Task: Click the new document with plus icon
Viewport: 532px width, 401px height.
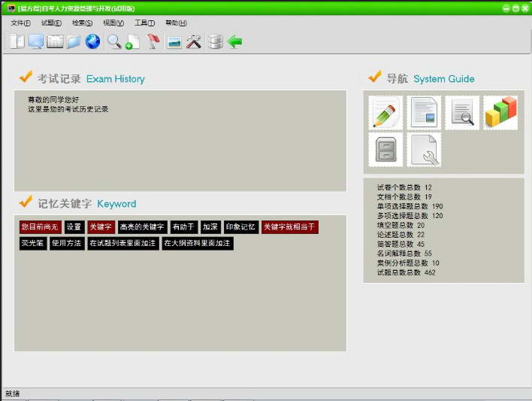Action: point(133,42)
